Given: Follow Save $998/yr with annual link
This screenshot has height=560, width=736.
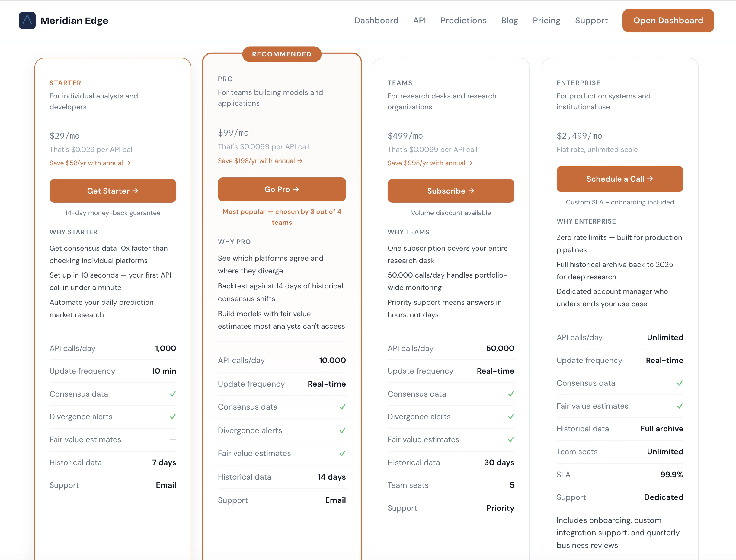Looking at the screenshot, I should 430,163.
